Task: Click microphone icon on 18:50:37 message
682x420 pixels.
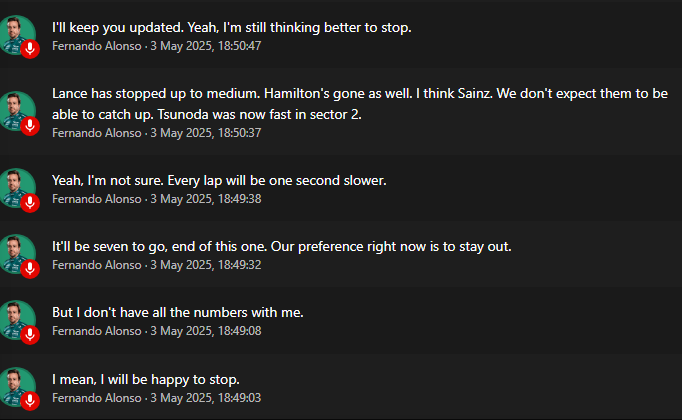Action: click(30, 126)
